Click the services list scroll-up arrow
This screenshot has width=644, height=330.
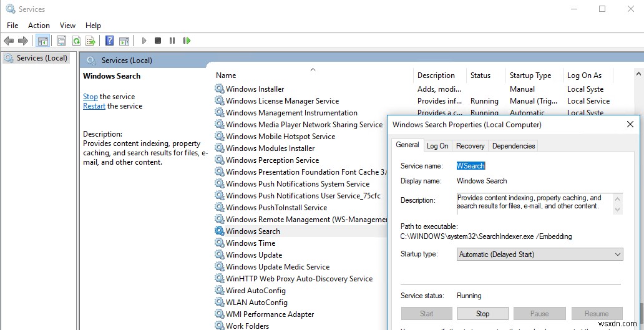[x=638, y=74]
